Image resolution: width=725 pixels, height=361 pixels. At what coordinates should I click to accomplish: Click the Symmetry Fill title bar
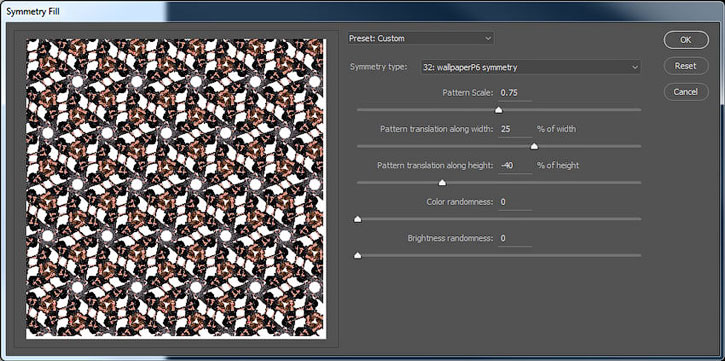[x=362, y=11]
